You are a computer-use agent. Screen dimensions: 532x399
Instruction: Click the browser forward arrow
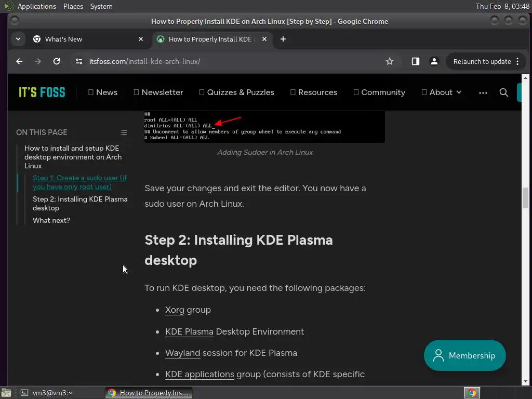point(37,61)
